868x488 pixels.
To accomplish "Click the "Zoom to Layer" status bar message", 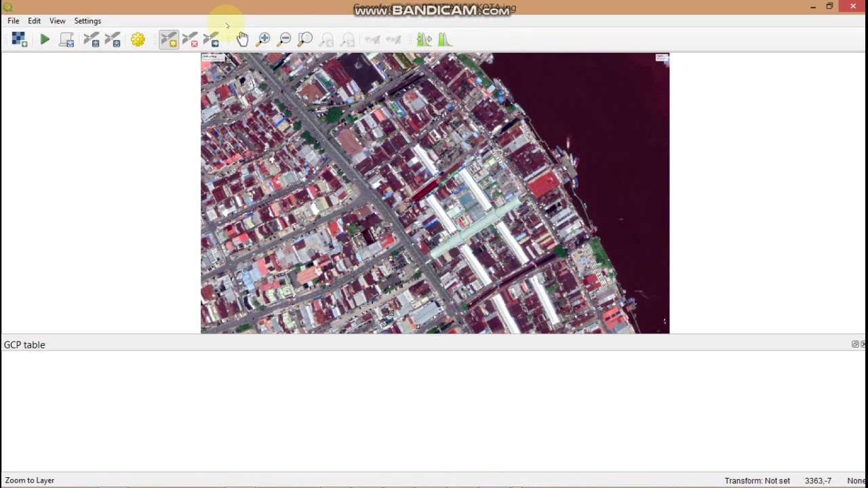I will pyautogui.click(x=30, y=481).
